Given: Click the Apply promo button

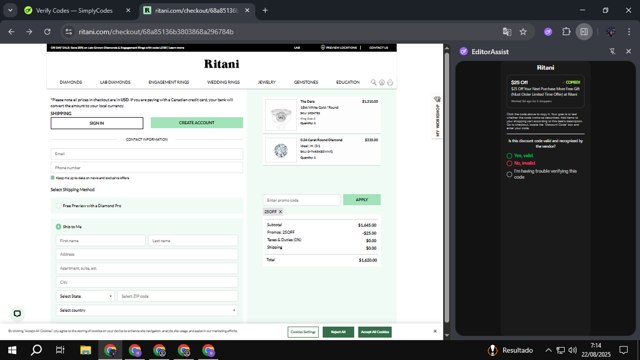Looking at the screenshot, I should pyautogui.click(x=362, y=200).
